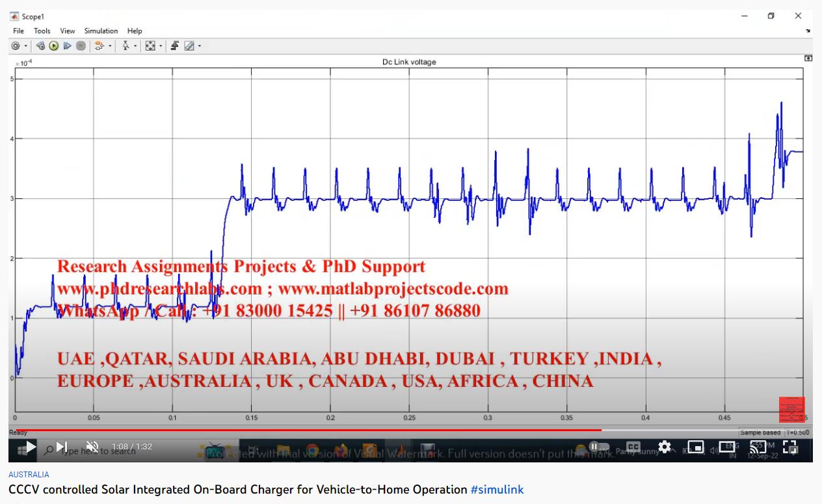Viewport: 822px width, 504px height.
Task: Run the simulation with green play icon
Action: click(53, 46)
